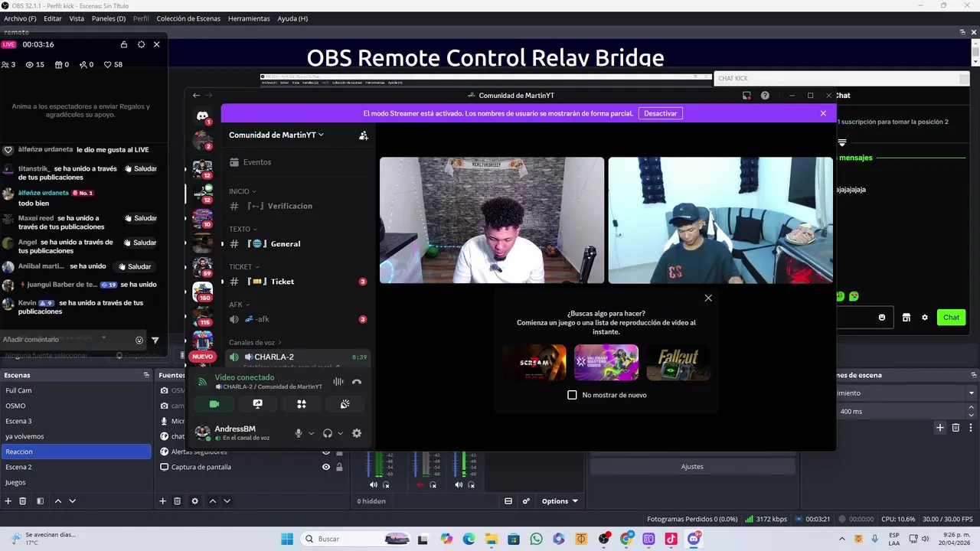This screenshot has width=980, height=551.
Task: Open headphone output options arrow in Discord
Action: click(340, 433)
